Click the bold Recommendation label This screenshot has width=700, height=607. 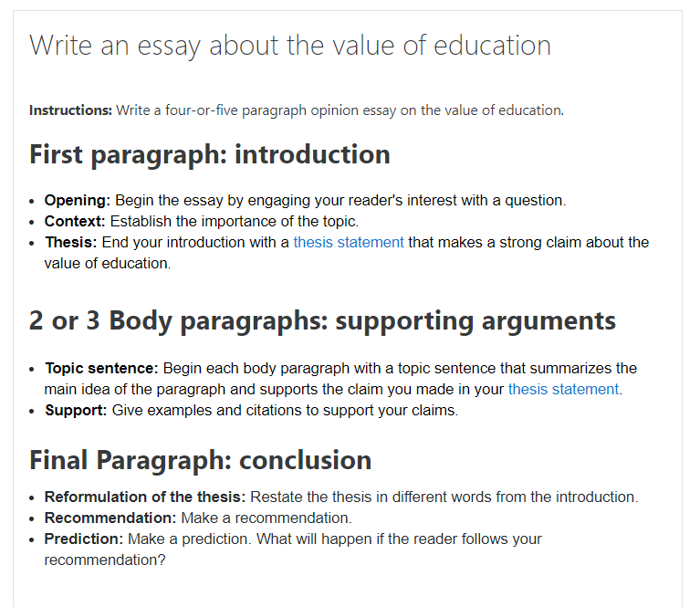click(110, 518)
